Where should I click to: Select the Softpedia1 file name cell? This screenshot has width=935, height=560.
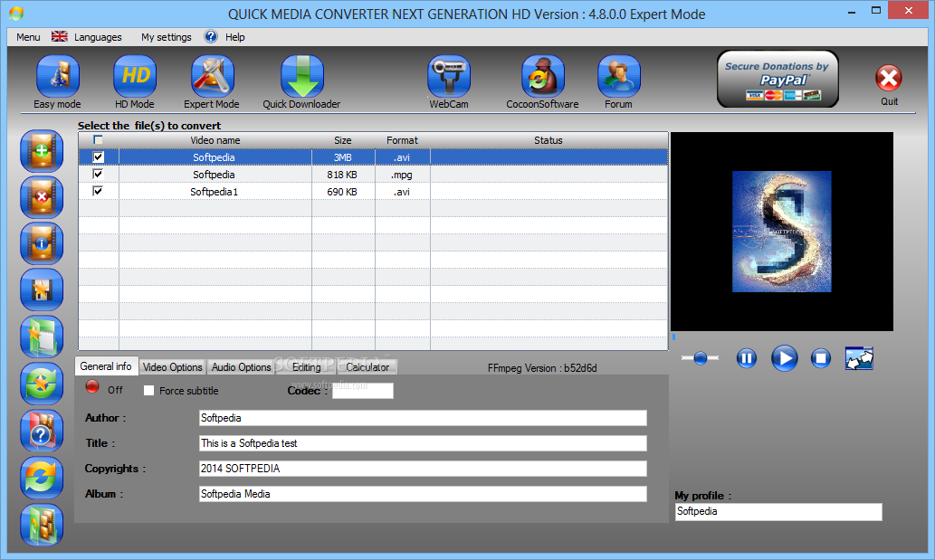215,192
